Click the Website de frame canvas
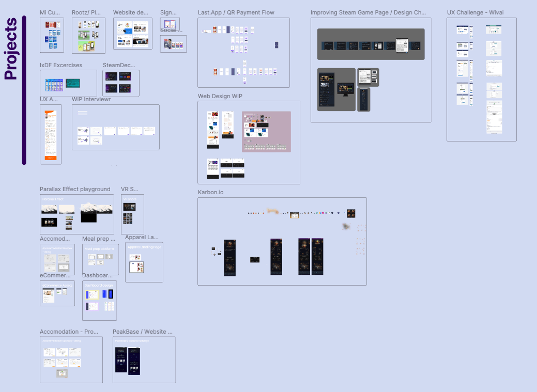The height and width of the screenshot is (392, 537). (x=132, y=34)
